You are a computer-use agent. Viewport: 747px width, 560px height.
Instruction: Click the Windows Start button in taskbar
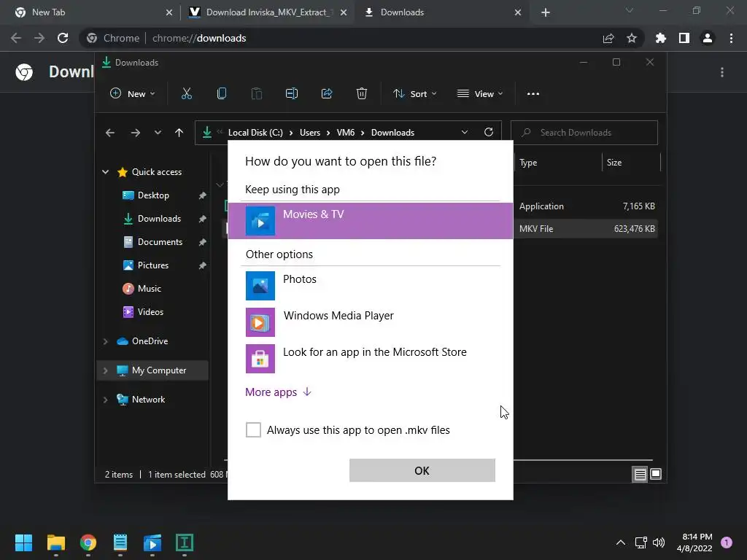24,542
